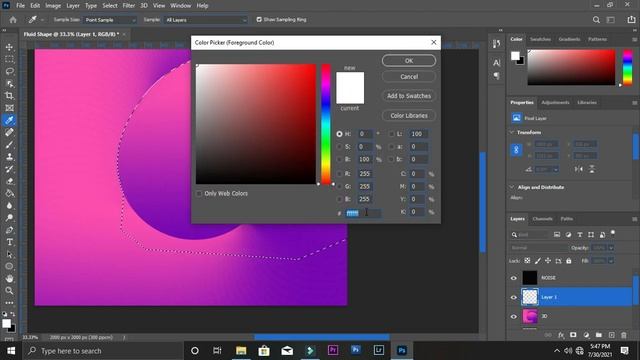Toggle Show Sampling Ring checkbox
This screenshot has width=640, height=360.
coord(259,20)
